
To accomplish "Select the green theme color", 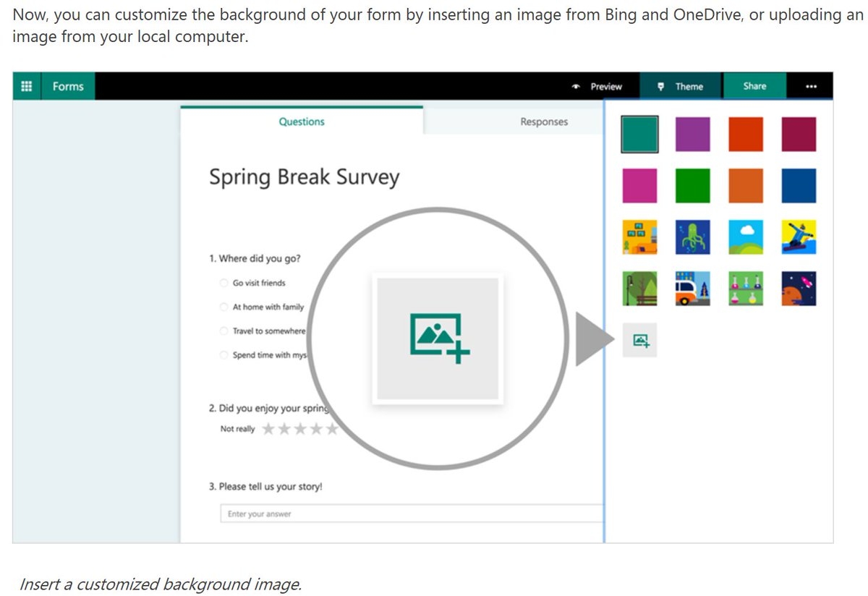I will pyautogui.click(x=693, y=186).
